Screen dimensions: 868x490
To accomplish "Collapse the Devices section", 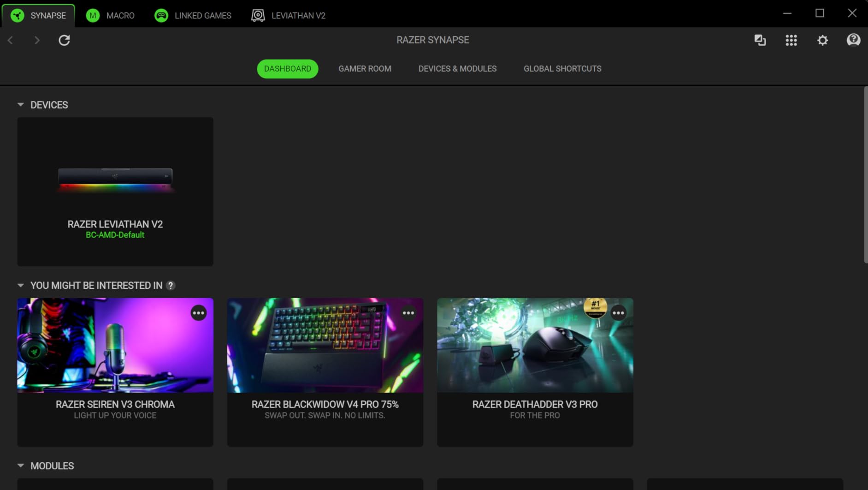I will point(21,105).
